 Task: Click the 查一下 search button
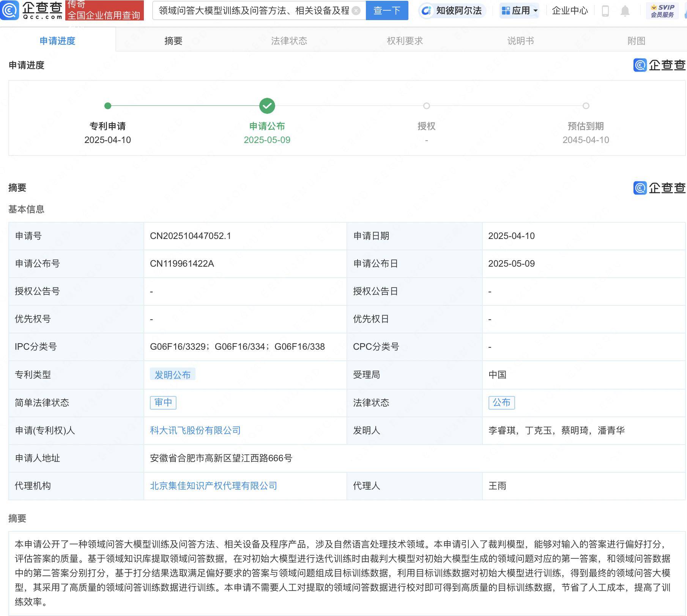[387, 11]
